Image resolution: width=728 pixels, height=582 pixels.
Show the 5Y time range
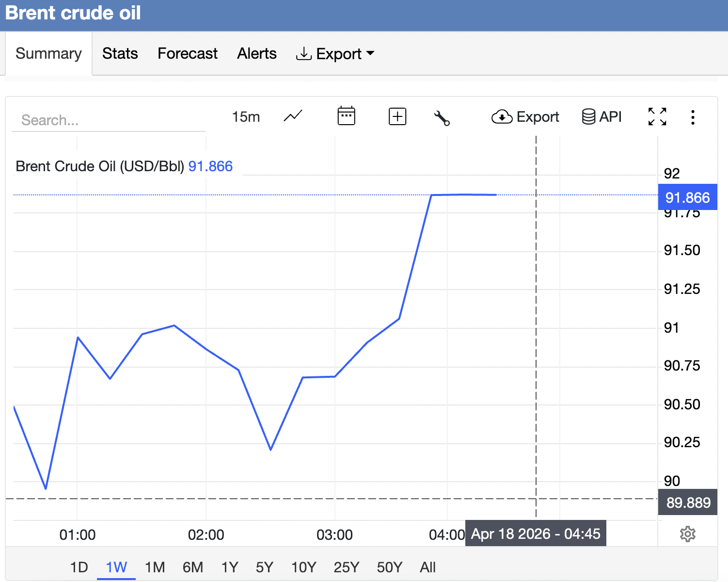(x=265, y=567)
